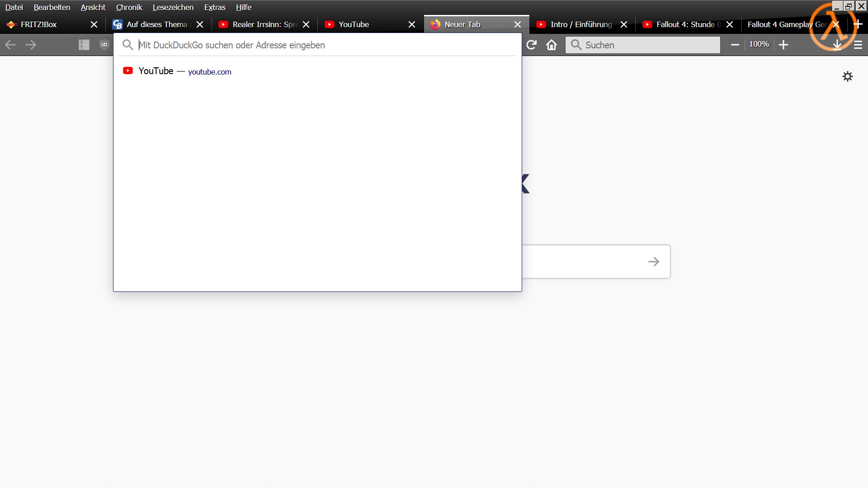This screenshot has height=488, width=868.
Task: Click the new tab page settings gear
Action: click(848, 76)
